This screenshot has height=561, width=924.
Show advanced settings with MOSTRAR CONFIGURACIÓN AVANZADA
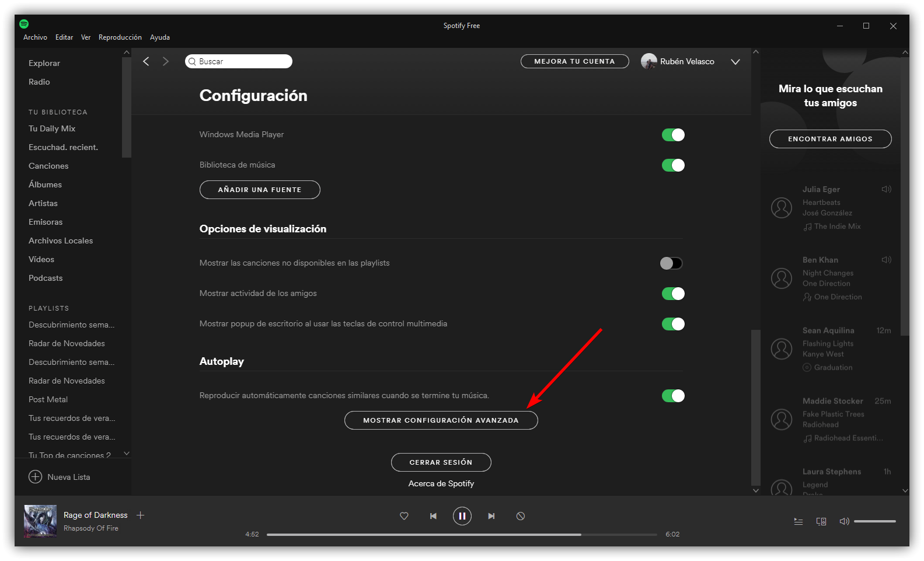pyautogui.click(x=441, y=420)
